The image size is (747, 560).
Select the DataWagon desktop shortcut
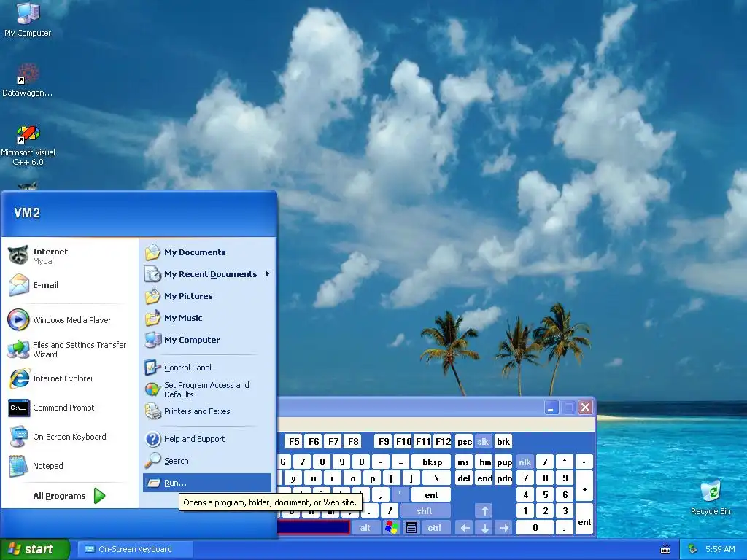click(x=28, y=80)
